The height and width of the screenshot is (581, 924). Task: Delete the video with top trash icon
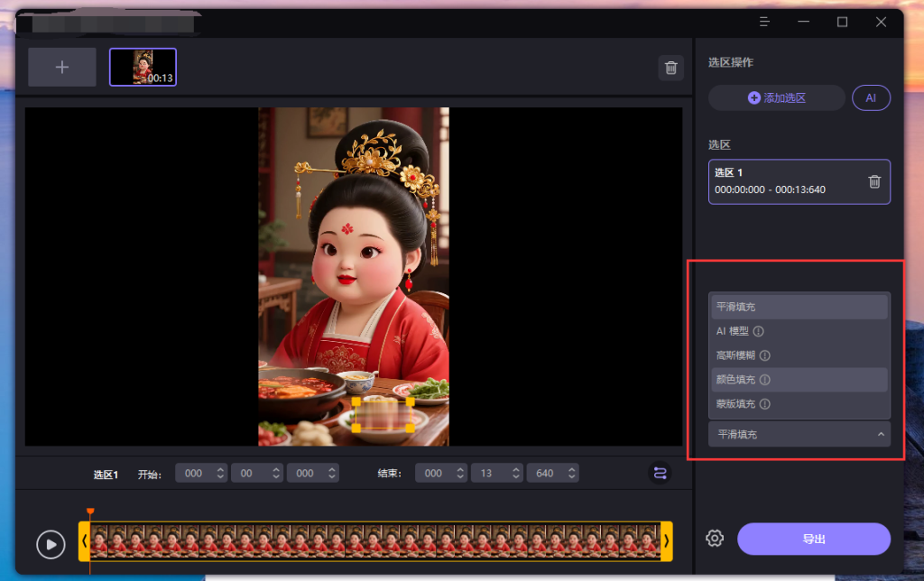point(670,68)
